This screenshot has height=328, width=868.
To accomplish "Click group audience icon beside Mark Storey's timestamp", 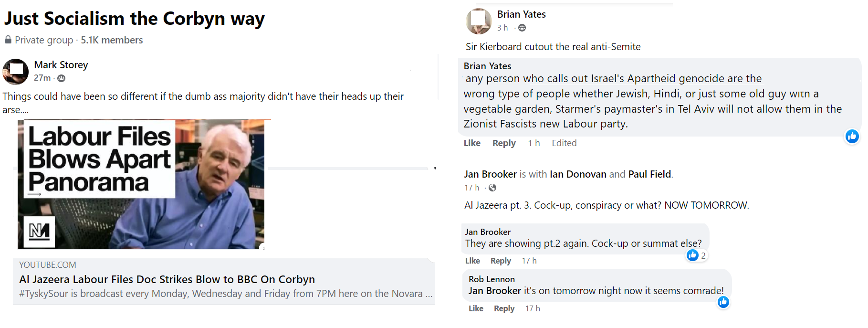I will point(62,78).
